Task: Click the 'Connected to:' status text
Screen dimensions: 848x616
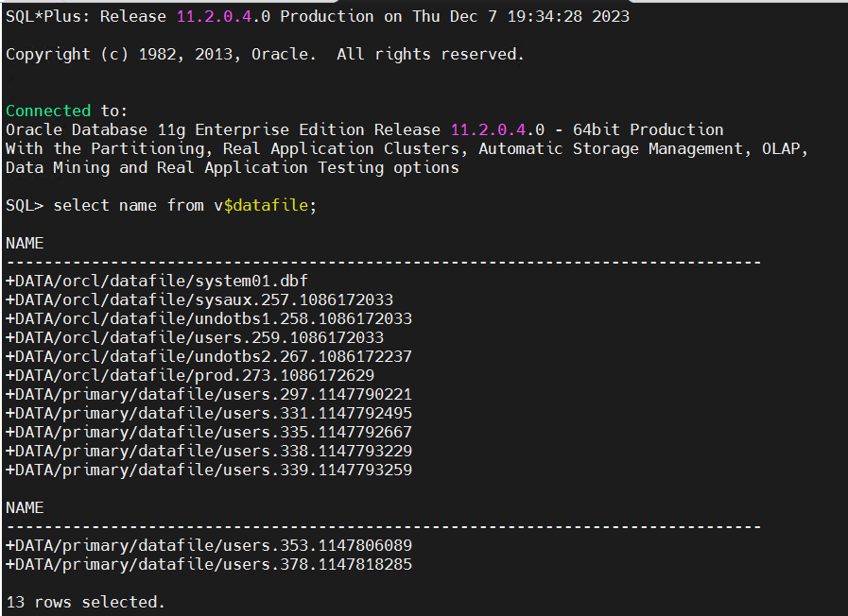Action: (x=47, y=111)
